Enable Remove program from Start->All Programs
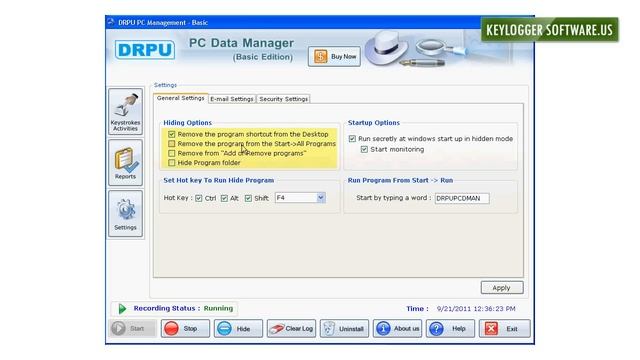640x360 pixels. pyautogui.click(x=171, y=144)
